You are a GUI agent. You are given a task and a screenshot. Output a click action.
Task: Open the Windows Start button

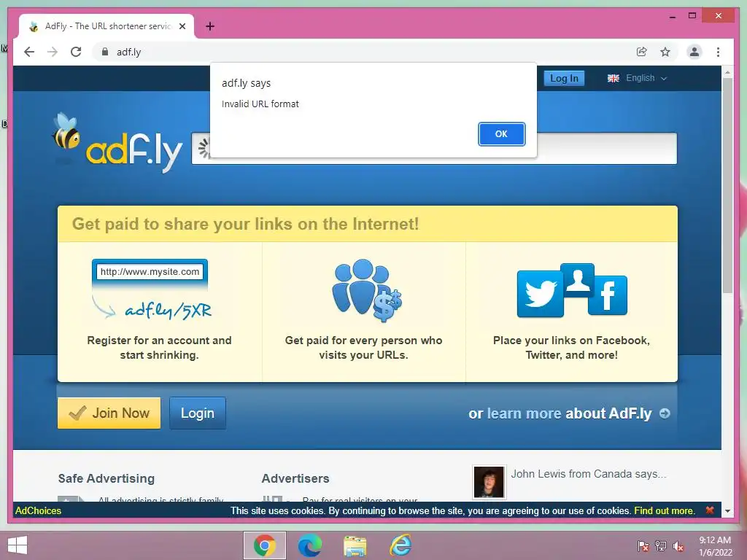click(x=18, y=545)
